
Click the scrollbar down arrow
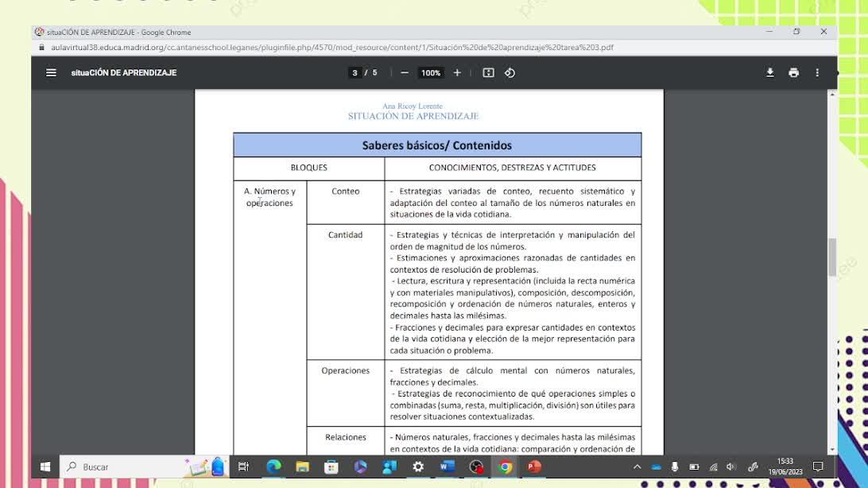click(x=832, y=450)
